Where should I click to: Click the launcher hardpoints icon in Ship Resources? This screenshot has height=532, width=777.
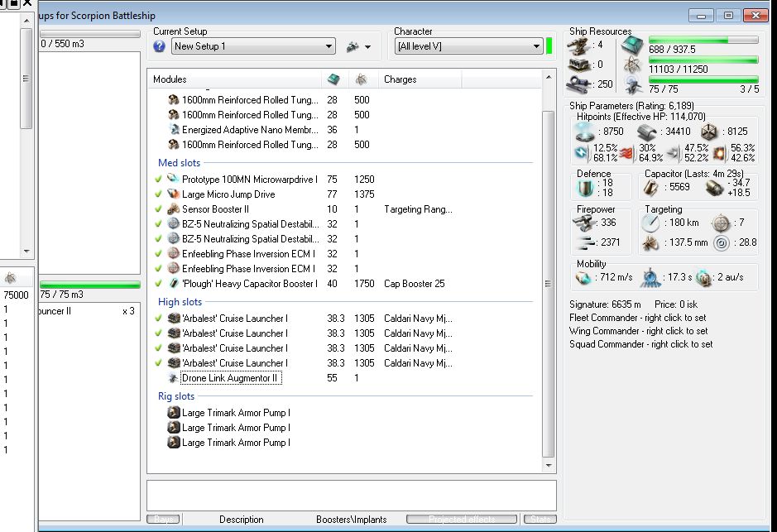tap(578, 65)
